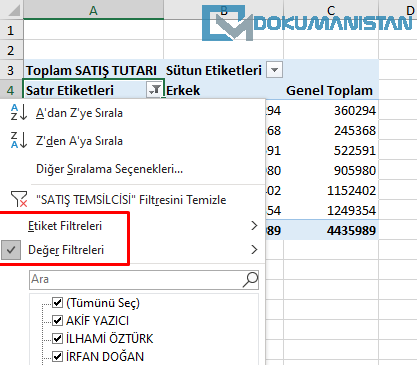Image resolution: width=417 pixels, height=365 pixels.
Task: Select the row 3 header
Action: tap(11, 70)
